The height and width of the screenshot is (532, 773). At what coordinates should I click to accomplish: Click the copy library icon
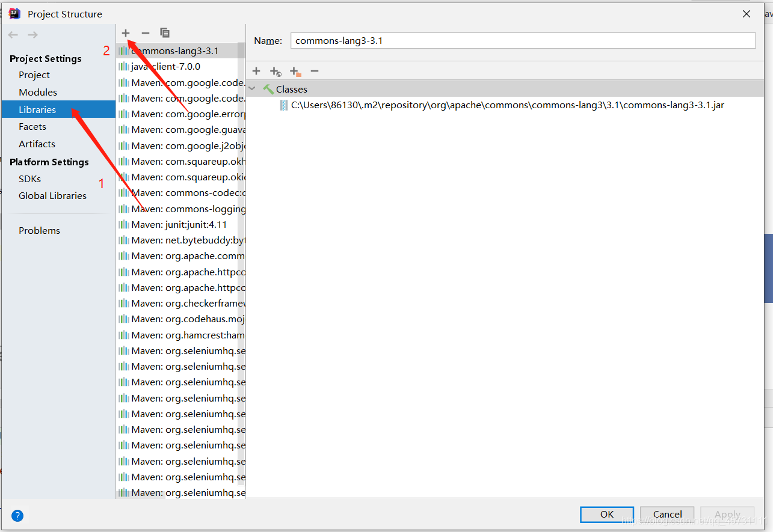coord(164,33)
